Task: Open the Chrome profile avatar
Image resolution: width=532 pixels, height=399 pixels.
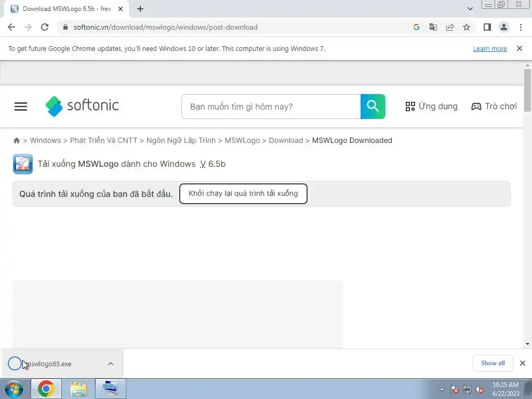Action: tap(504, 27)
